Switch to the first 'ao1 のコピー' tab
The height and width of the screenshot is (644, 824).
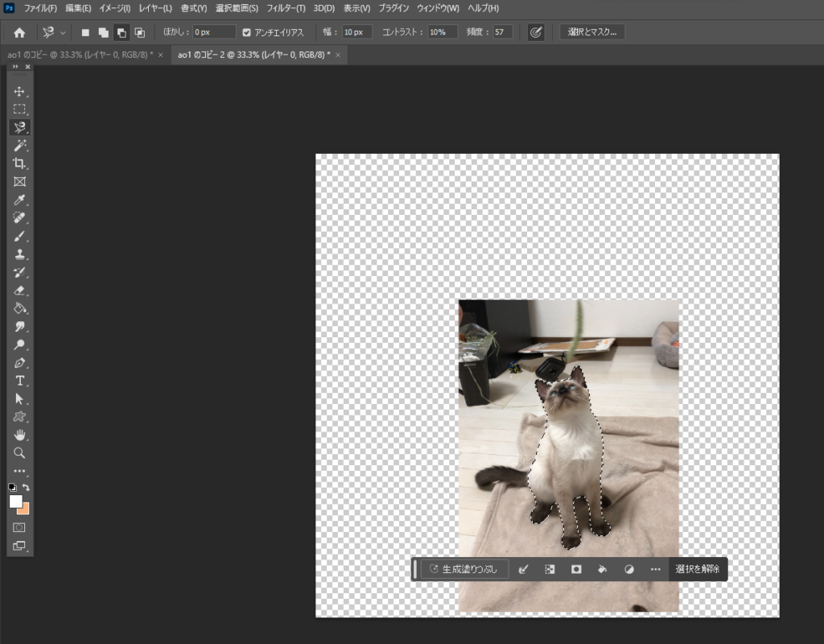(79, 55)
